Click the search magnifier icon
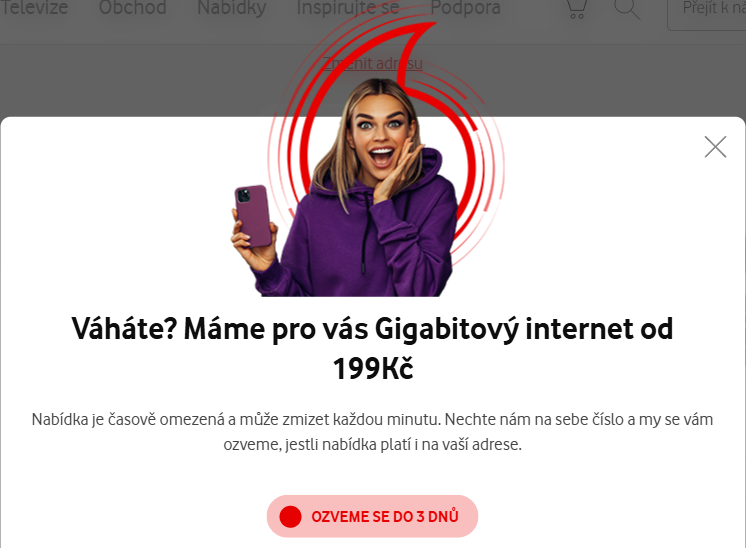Viewport: 746px width, 548px height. pos(627,9)
